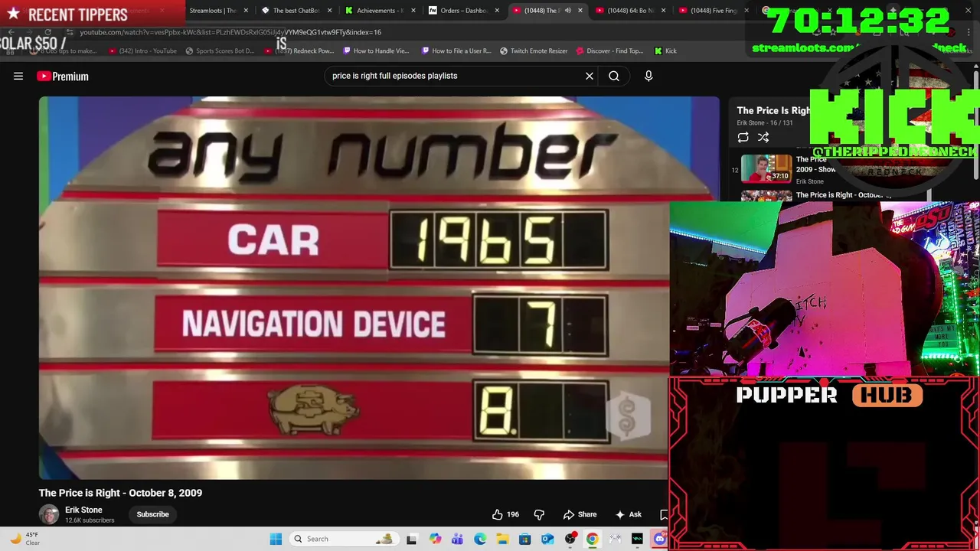Switch to Chrome in the taskbar
The image size is (980, 551).
coord(592,539)
